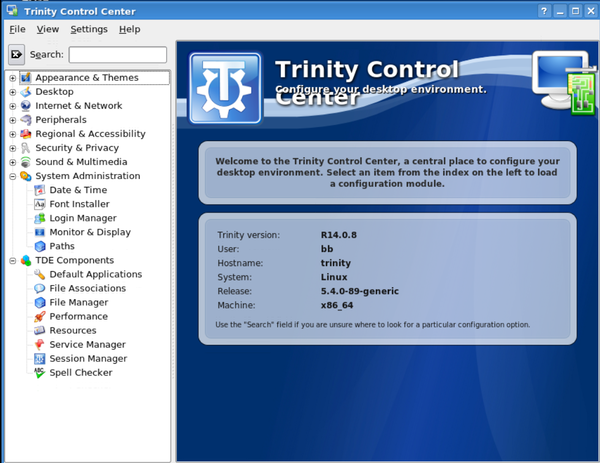Select Security & Privacy label
The image size is (600, 463).
click(x=77, y=148)
